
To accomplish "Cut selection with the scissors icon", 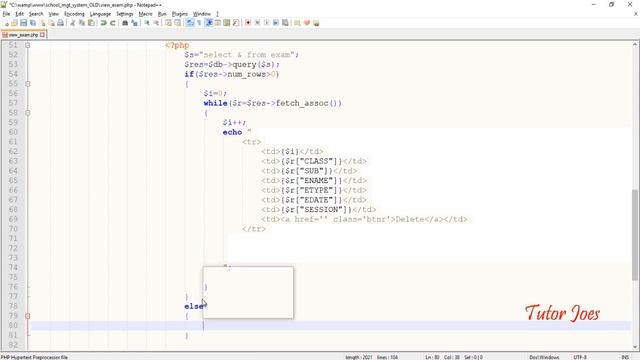I will click(x=72, y=23).
